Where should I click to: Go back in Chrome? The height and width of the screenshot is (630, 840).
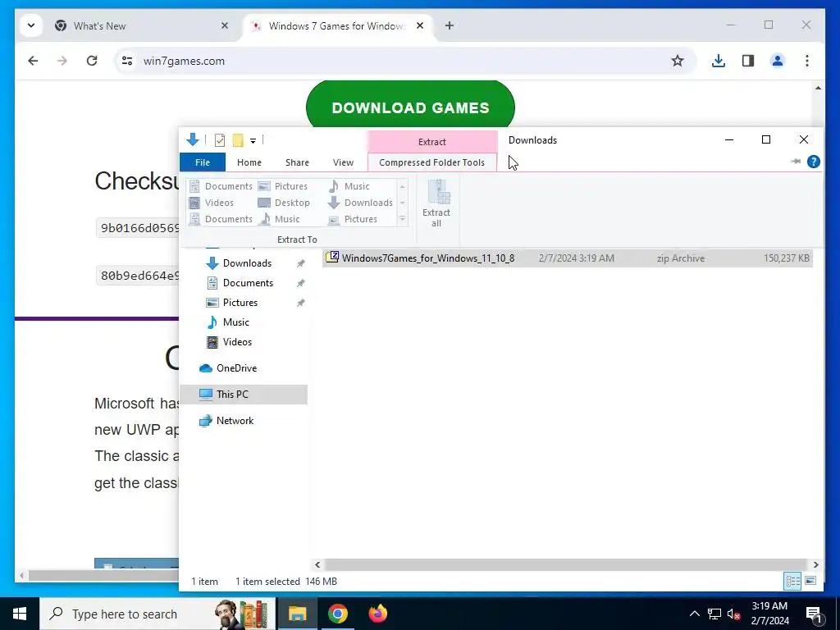tap(33, 61)
